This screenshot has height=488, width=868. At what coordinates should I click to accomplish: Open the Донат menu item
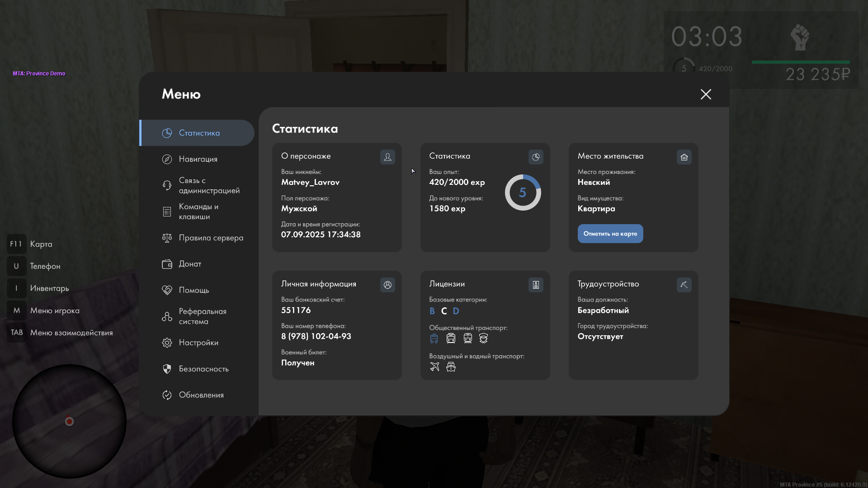(x=189, y=264)
